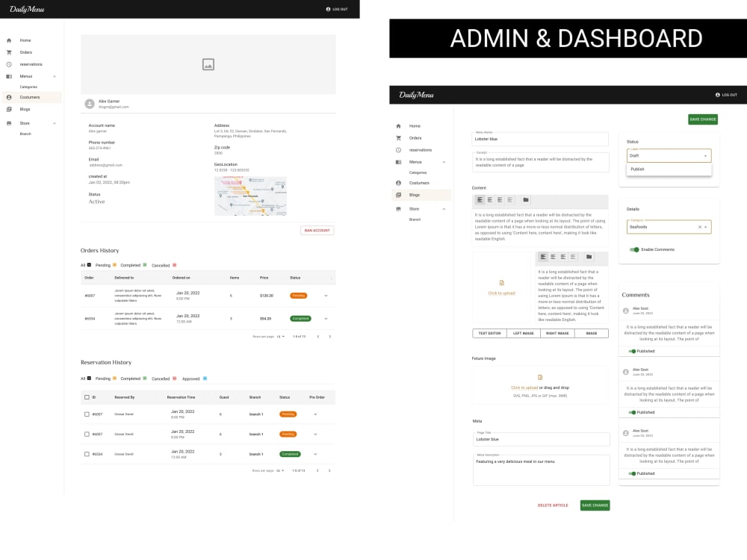This screenshot has height=560, width=747.
Task: Click Menus book icon in customer page sidebar
Action: pyautogui.click(x=9, y=76)
